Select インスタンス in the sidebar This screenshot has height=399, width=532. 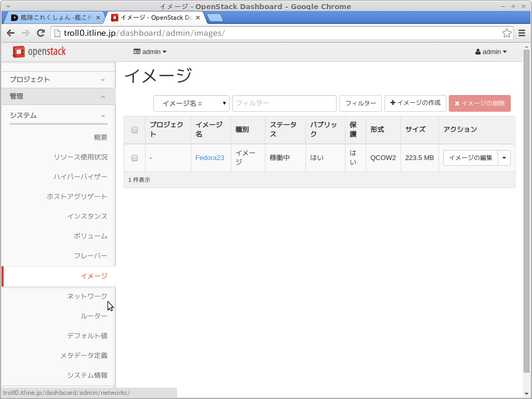[x=87, y=216]
